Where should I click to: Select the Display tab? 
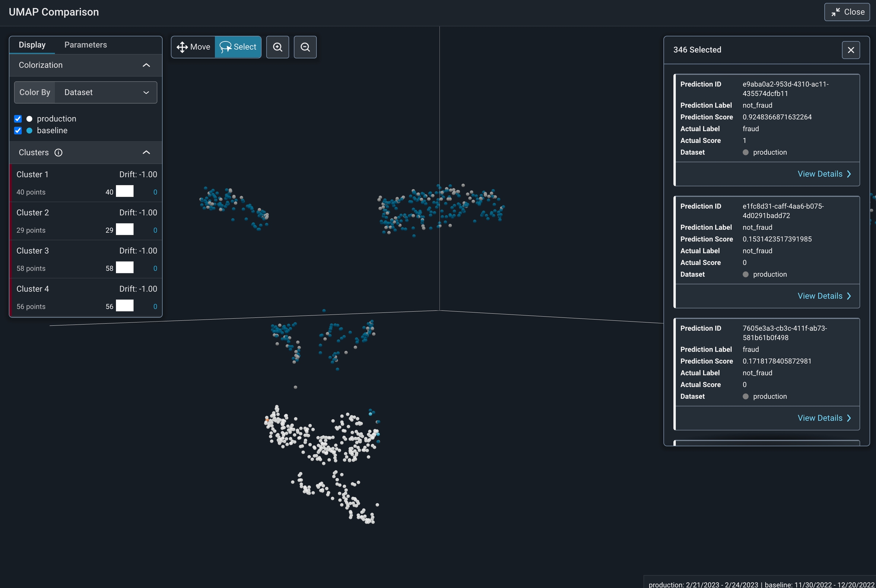(32, 45)
